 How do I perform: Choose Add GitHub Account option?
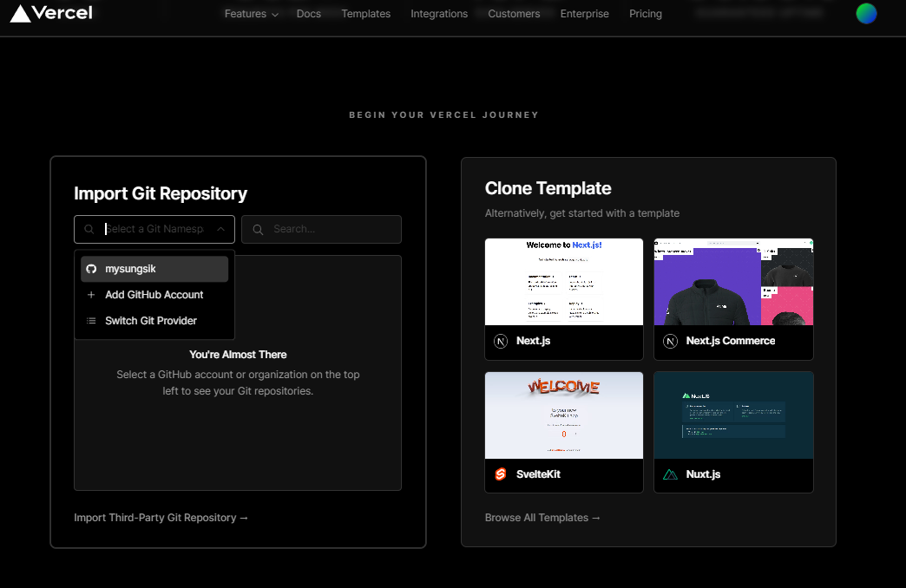154,295
